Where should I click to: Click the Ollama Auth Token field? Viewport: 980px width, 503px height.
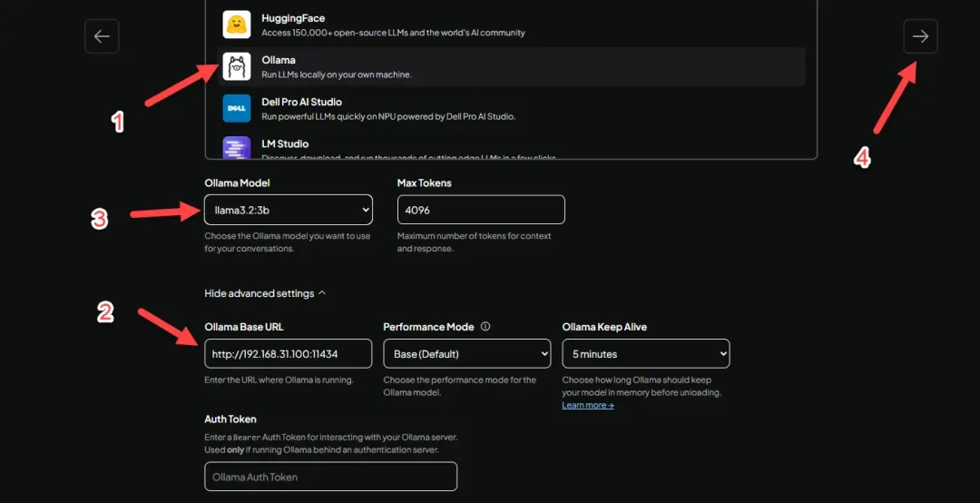(x=330, y=477)
